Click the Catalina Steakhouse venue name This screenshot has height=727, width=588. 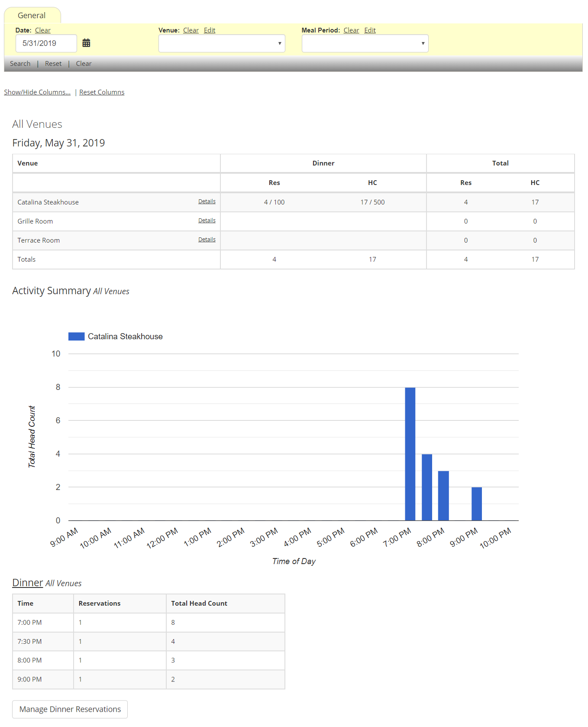48,202
